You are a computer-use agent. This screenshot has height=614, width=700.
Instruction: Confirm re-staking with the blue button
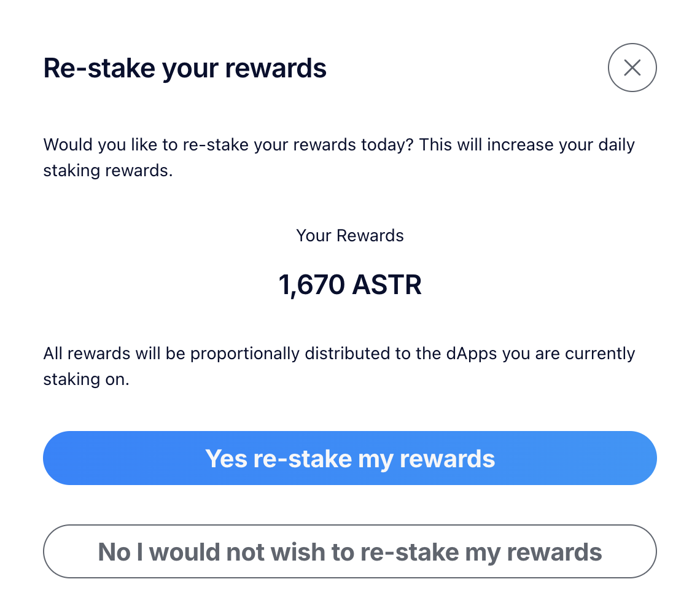click(349, 458)
